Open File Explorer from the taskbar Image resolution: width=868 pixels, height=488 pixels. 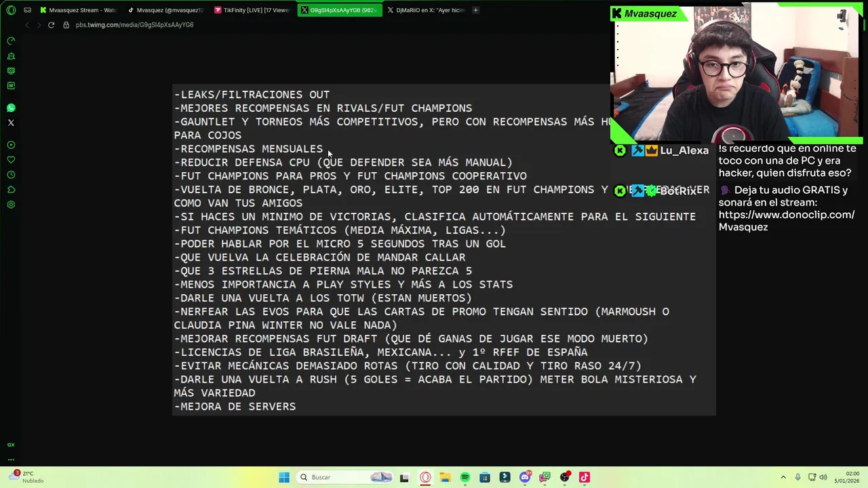(445, 477)
